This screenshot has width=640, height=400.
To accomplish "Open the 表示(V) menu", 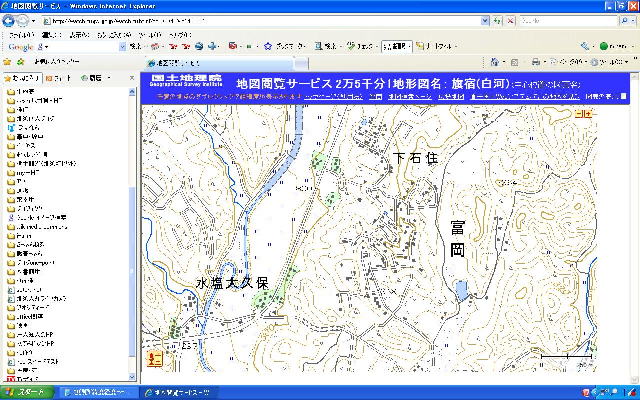I will click(79, 35).
